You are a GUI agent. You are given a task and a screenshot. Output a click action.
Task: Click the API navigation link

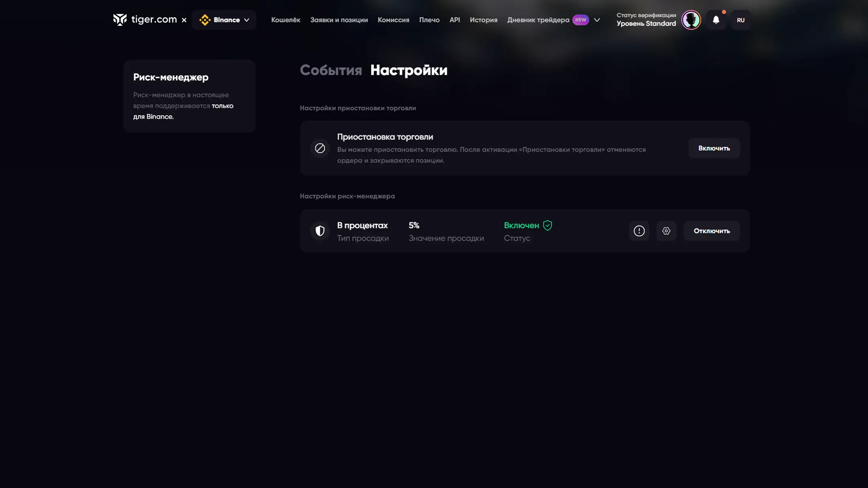click(454, 20)
